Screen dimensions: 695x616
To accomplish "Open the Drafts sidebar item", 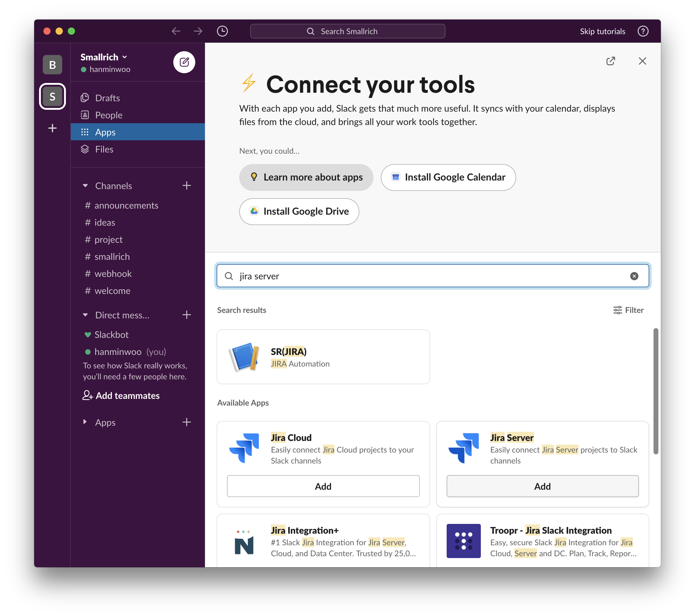I will [107, 98].
